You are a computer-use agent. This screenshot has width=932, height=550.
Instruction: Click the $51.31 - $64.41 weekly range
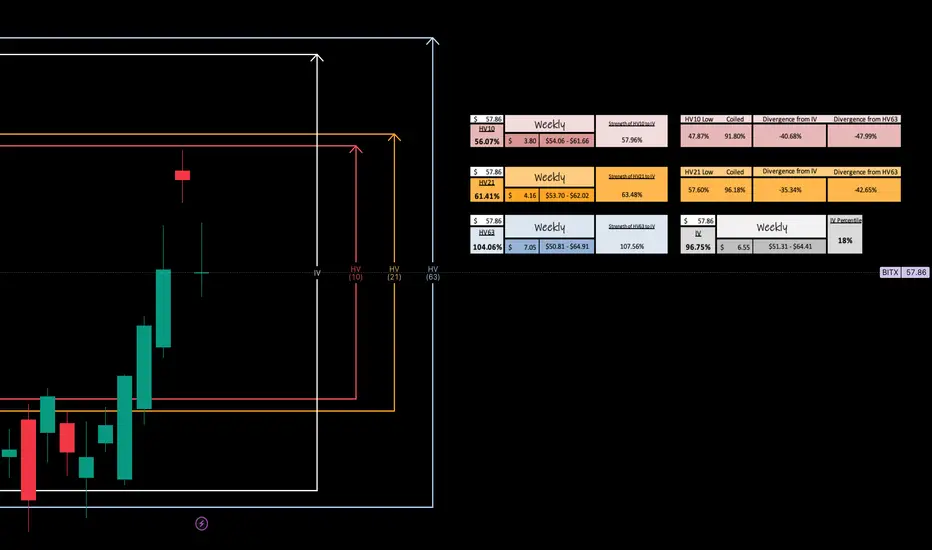click(789, 246)
